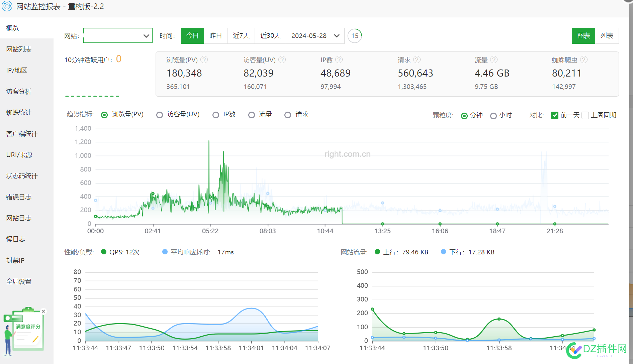Click the 11:33:58 peak on traffic chart
This screenshot has width=633, height=364.
pos(499,319)
